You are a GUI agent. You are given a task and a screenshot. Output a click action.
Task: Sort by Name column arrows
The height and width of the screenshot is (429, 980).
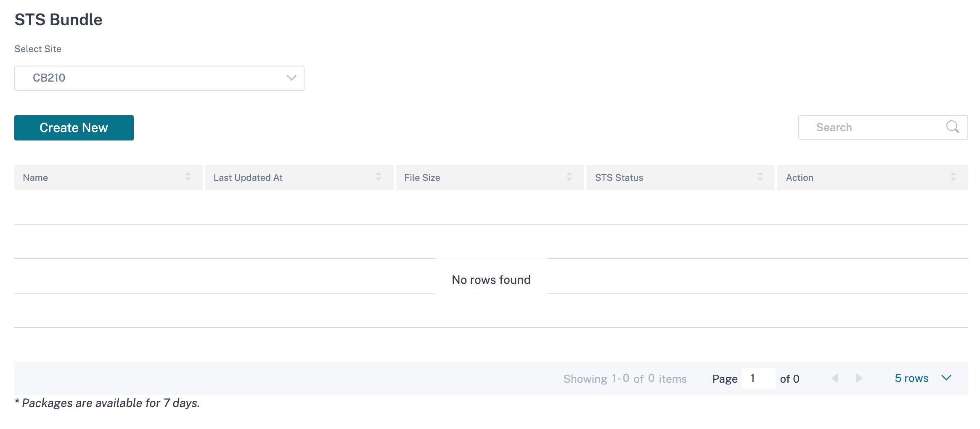click(188, 177)
